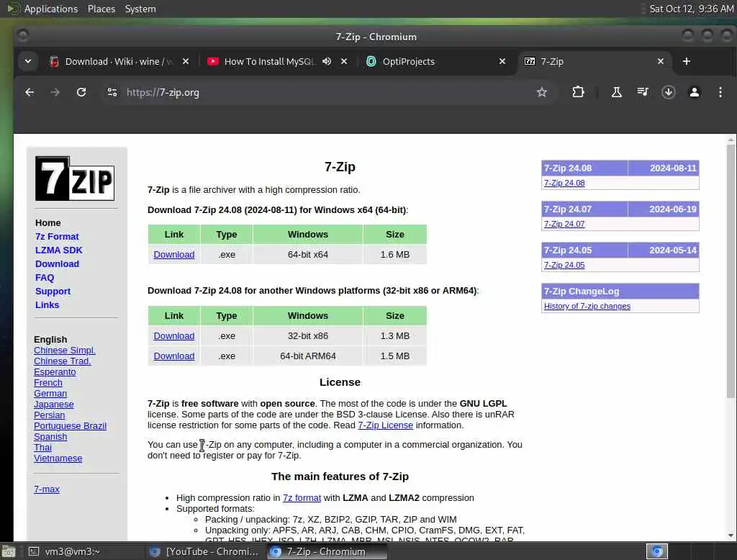Switch to YouTube Chromium window in taskbar
The height and width of the screenshot is (560, 737).
point(204,551)
